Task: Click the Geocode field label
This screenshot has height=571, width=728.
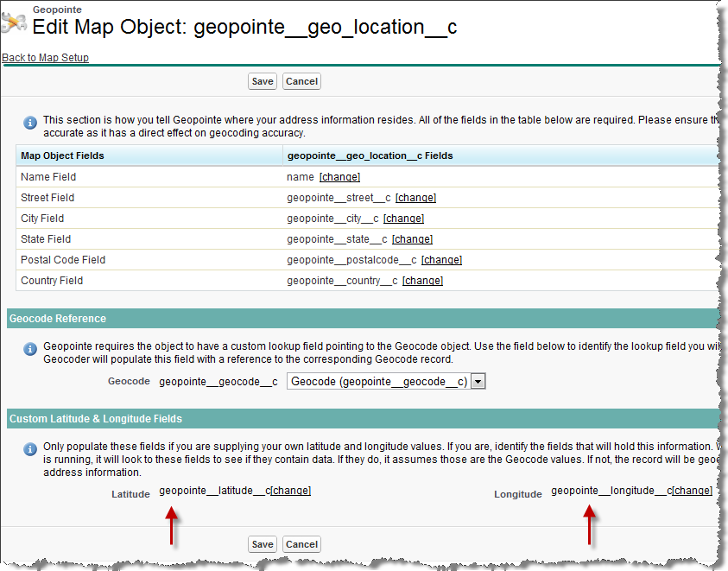Action: tap(129, 382)
